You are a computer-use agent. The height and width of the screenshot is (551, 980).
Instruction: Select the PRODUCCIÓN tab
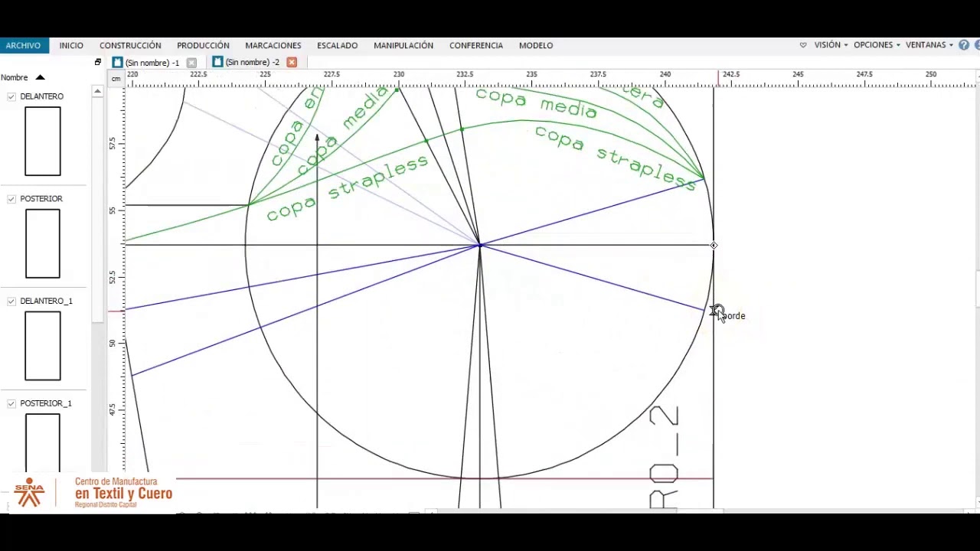click(203, 45)
